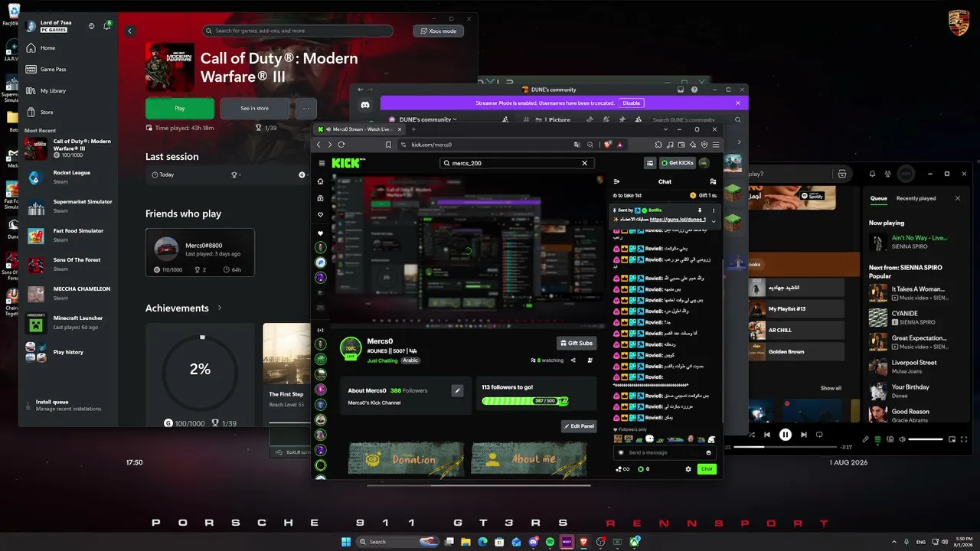Open the Store in Xbox app

click(67, 112)
